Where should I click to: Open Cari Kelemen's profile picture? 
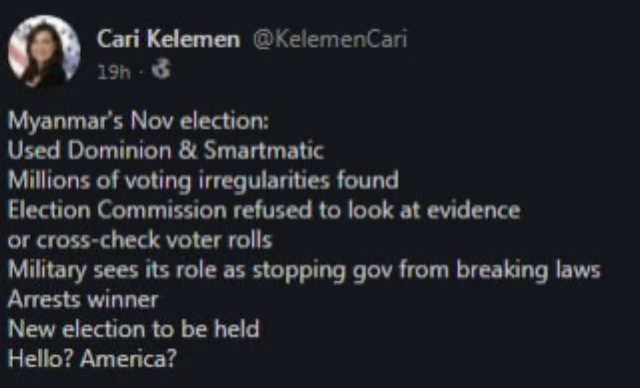[44, 51]
